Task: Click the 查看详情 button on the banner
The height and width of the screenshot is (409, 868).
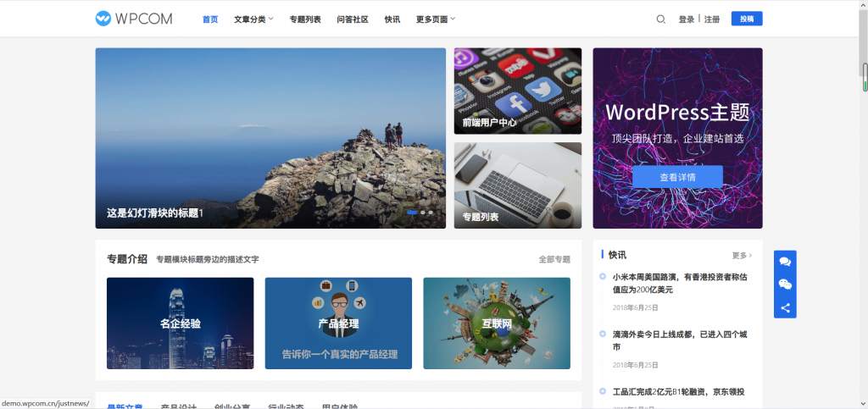Action: pos(677,178)
